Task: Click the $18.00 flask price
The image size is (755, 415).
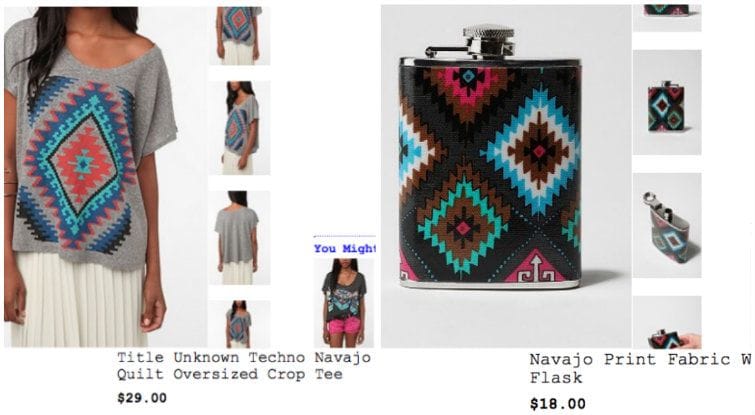Action: (558, 403)
